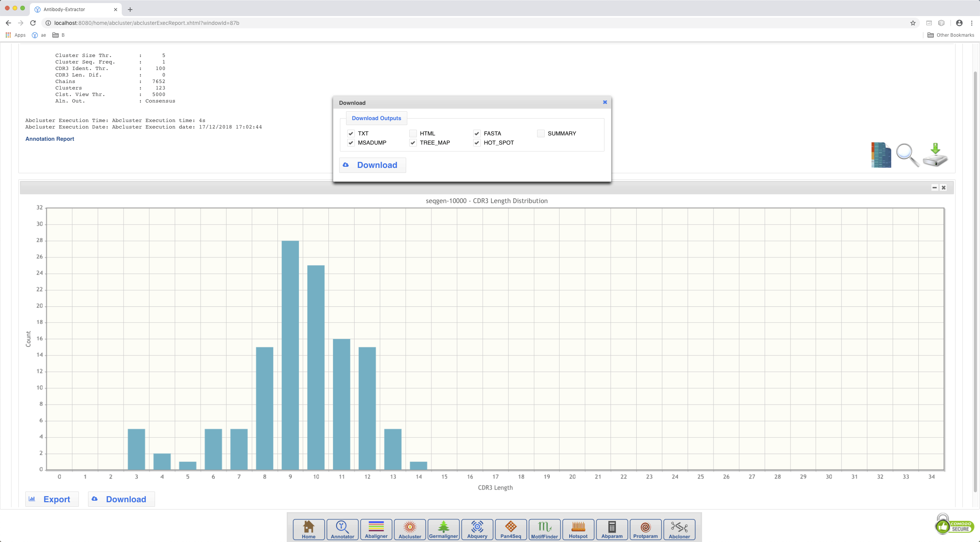
Task: Click the chart title text
Action: pos(487,201)
